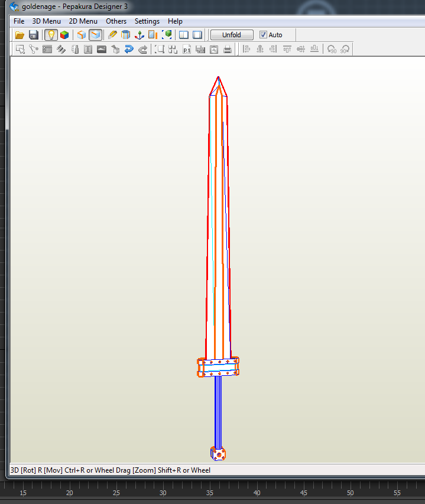The height and width of the screenshot is (504, 425).
Task: Click the align horizontal center icon
Action: pyautogui.click(x=260, y=49)
